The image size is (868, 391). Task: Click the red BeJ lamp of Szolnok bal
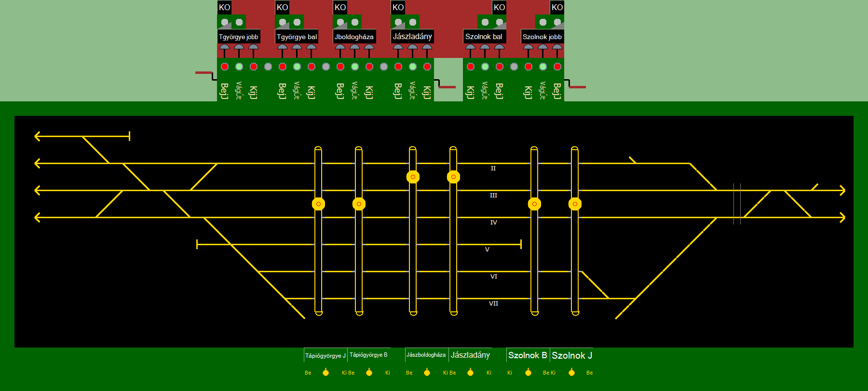coord(500,67)
